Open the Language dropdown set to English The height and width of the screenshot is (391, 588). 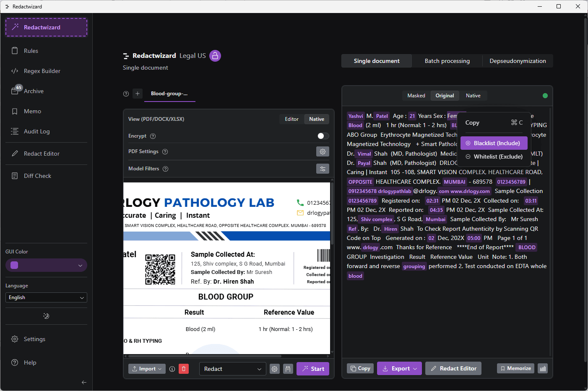pos(46,297)
